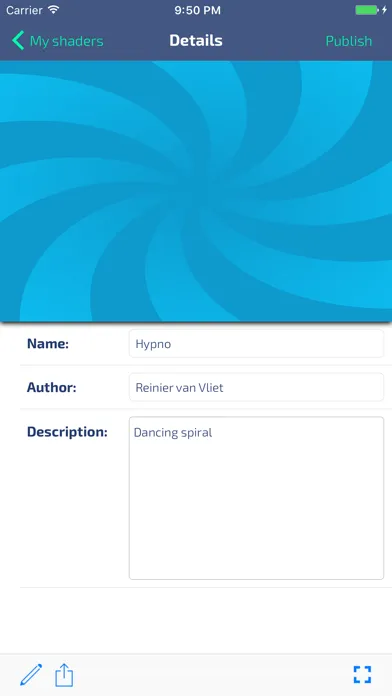Tap the 9:50 PM clock

click(197, 10)
